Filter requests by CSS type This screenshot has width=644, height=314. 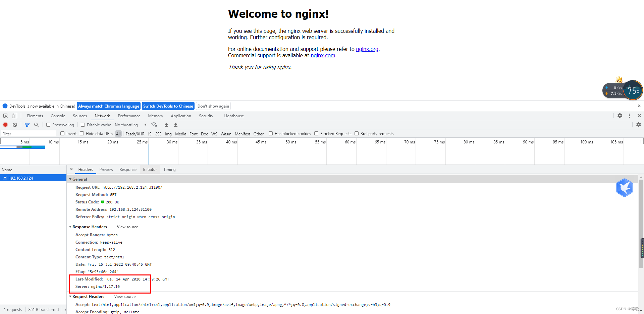pyautogui.click(x=158, y=134)
